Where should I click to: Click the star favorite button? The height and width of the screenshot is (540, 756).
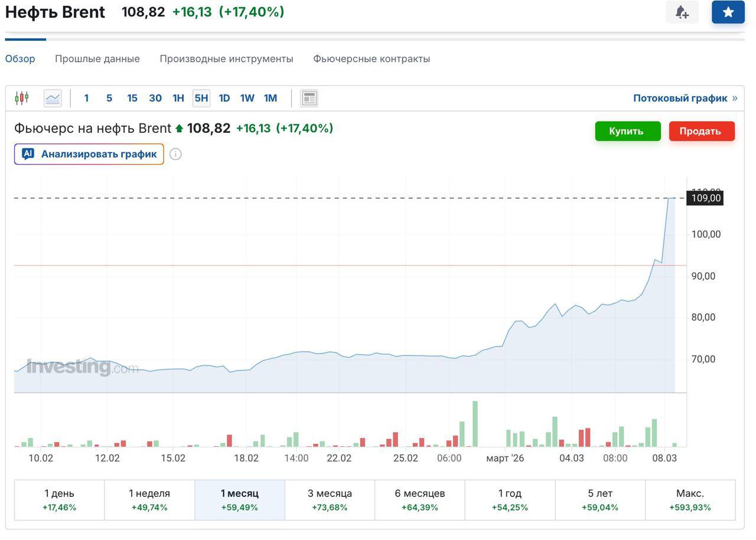pyautogui.click(x=728, y=12)
